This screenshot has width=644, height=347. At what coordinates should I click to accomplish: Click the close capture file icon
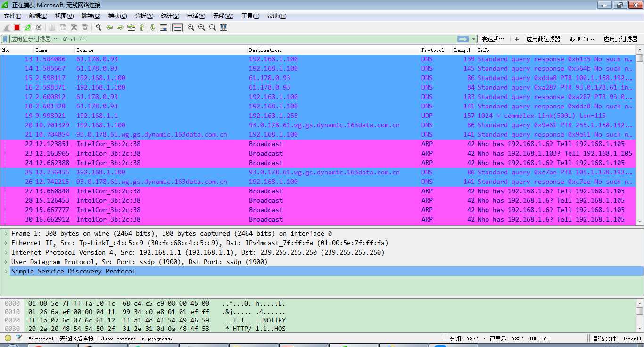click(74, 27)
